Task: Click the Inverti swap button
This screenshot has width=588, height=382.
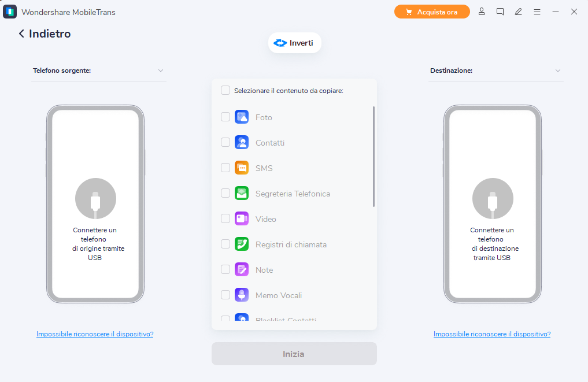Action: pyautogui.click(x=295, y=43)
